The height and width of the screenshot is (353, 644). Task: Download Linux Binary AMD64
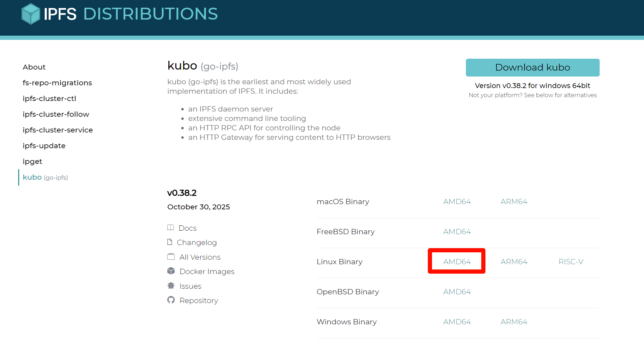pos(457,262)
